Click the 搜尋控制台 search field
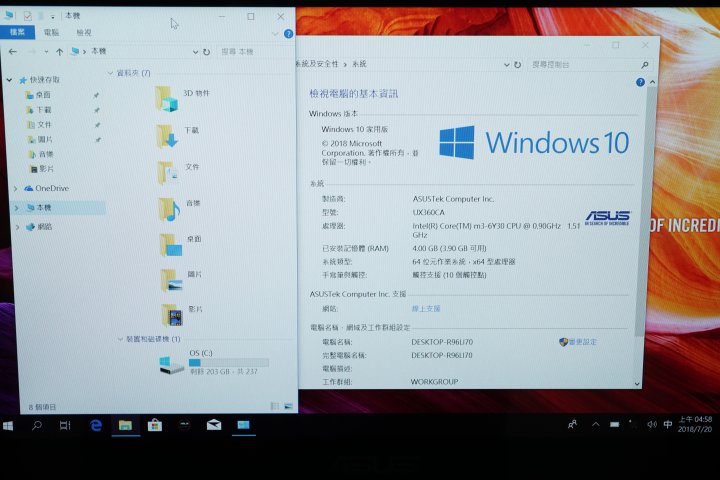This screenshot has width=720, height=480. [x=590, y=65]
